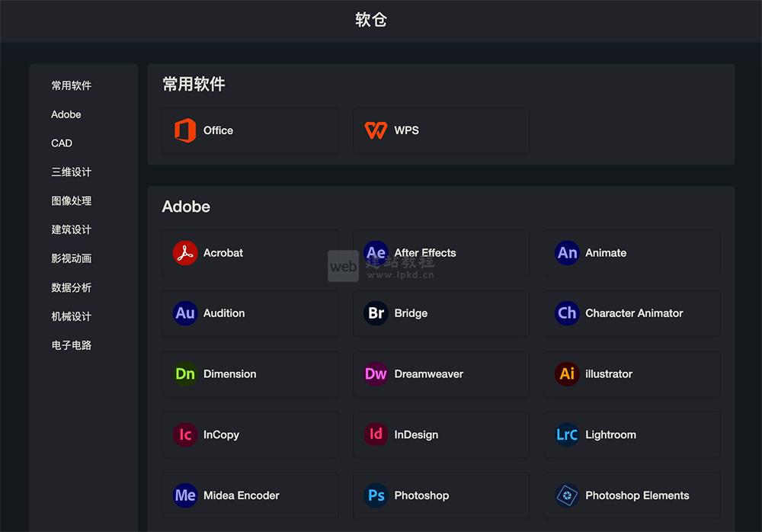This screenshot has width=762, height=532.
Task: Click the Dreamweaver Dw icon
Action: coord(376,374)
